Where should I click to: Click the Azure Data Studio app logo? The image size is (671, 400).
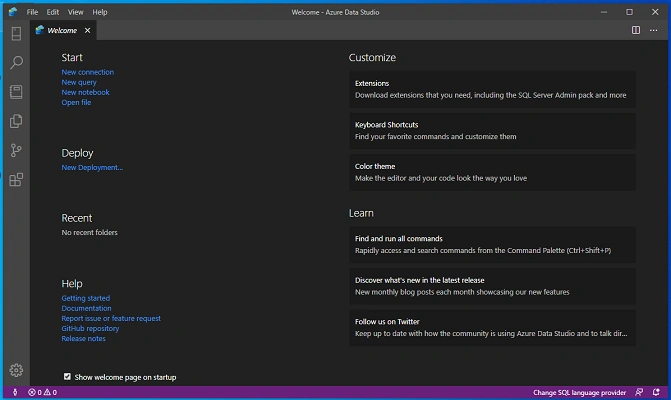point(13,12)
